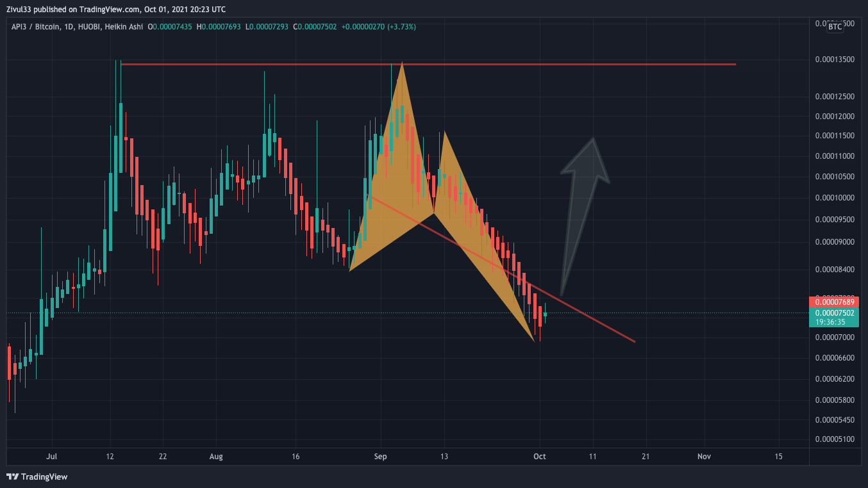868x488 pixels.
Task: Click the 0.00005800 price axis label
Action: click(835, 400)
